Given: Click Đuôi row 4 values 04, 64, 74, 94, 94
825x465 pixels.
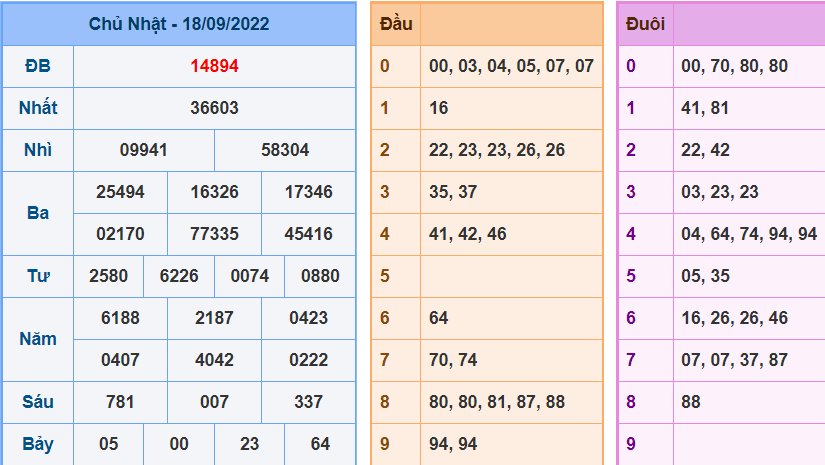Looking at the screenshot, I should [x=749, y=235].
